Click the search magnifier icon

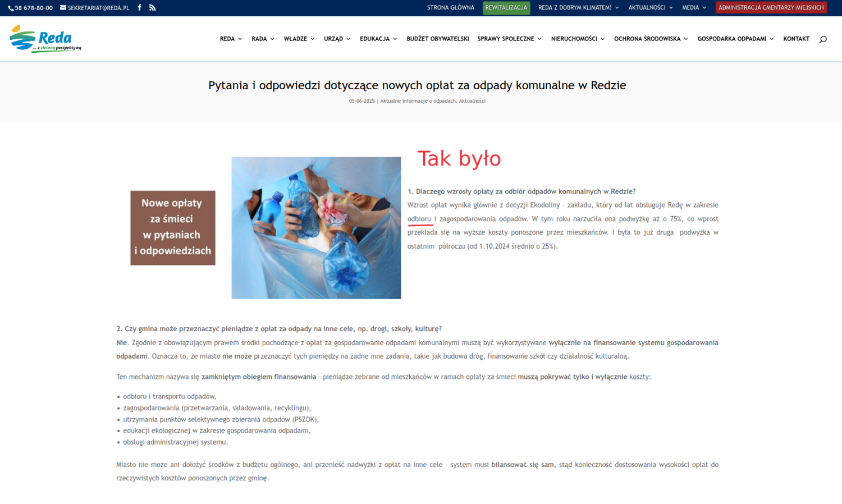click(823, 39)
